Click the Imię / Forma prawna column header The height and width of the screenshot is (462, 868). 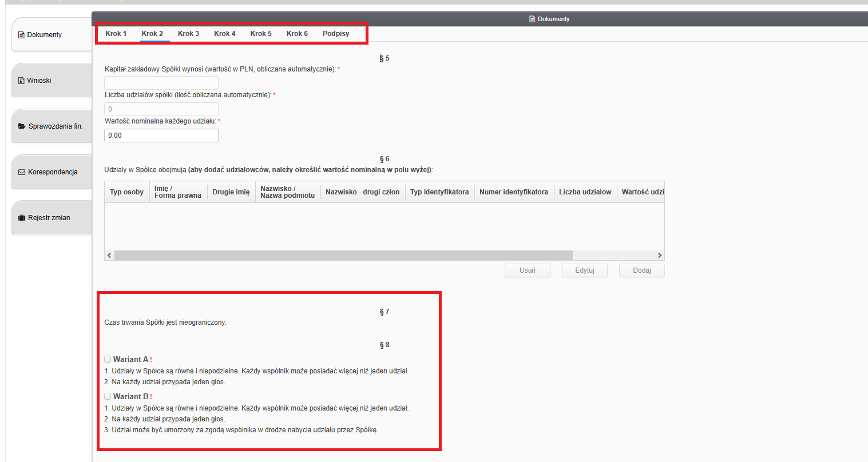point(178,192)
